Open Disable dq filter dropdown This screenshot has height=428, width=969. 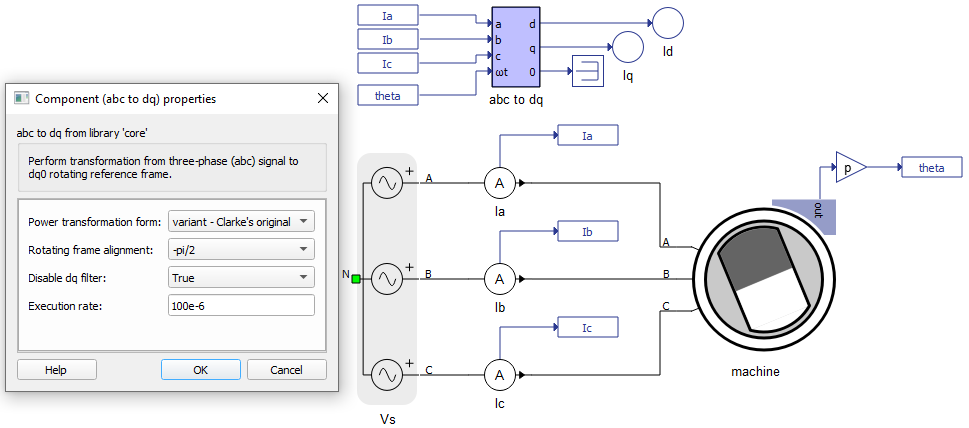coord(241,277)
